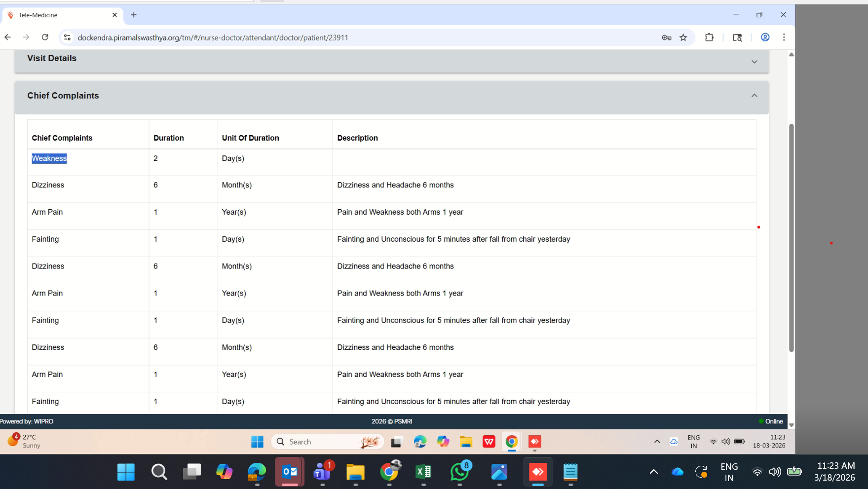Click the Windows Start button
The width and height of the screenshot is (868, 489).
(x=126, y=472)
